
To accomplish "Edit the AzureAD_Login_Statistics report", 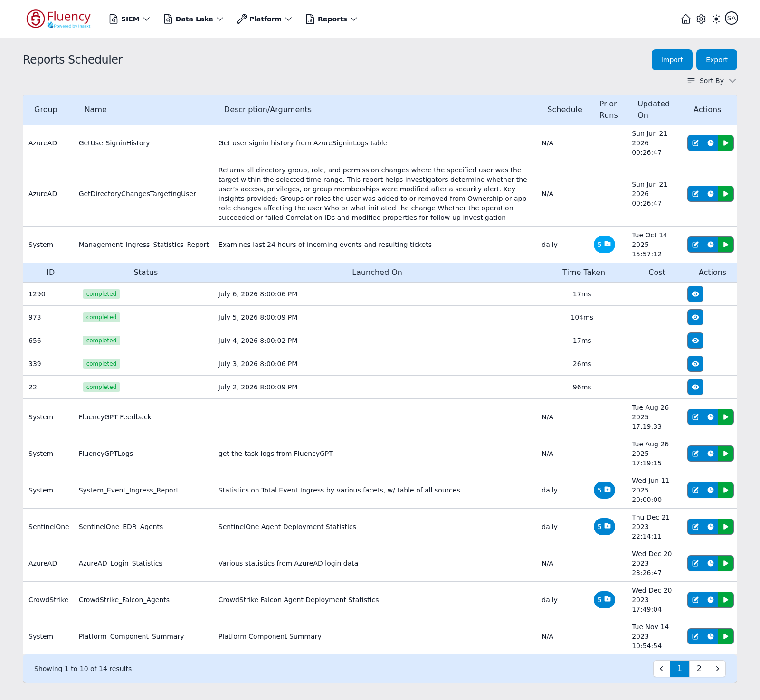I will click(x=695, y=563).
